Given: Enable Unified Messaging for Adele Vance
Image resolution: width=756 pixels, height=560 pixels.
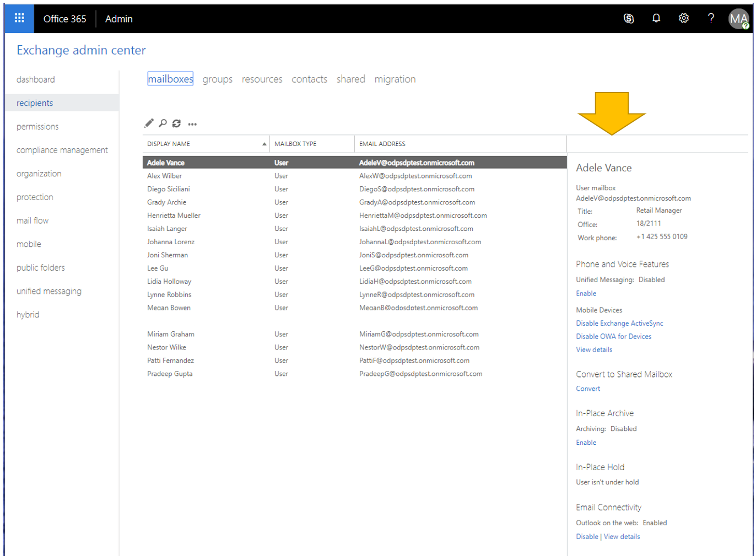Looking at the screenshot, I should click(x=586, y=293).
